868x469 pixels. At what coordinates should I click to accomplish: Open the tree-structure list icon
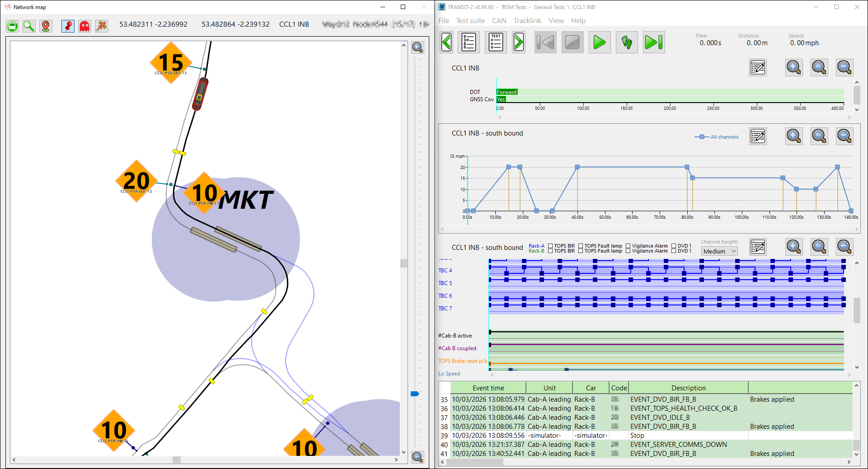tap(469, 42)
